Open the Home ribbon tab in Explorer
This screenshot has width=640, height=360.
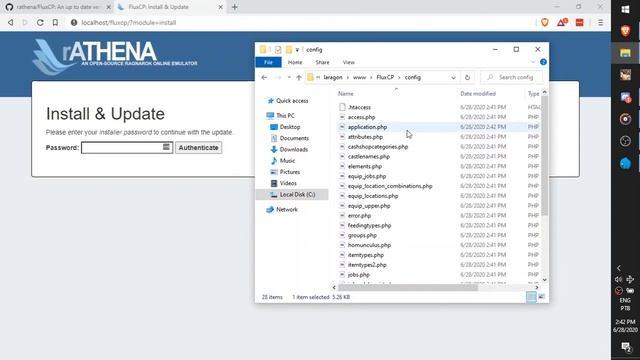point(295,62)
